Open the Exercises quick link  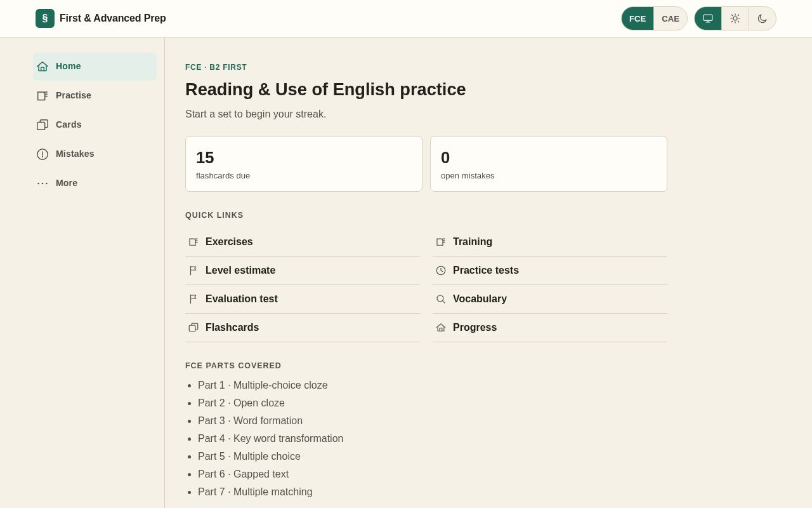(x=303, y=242)
